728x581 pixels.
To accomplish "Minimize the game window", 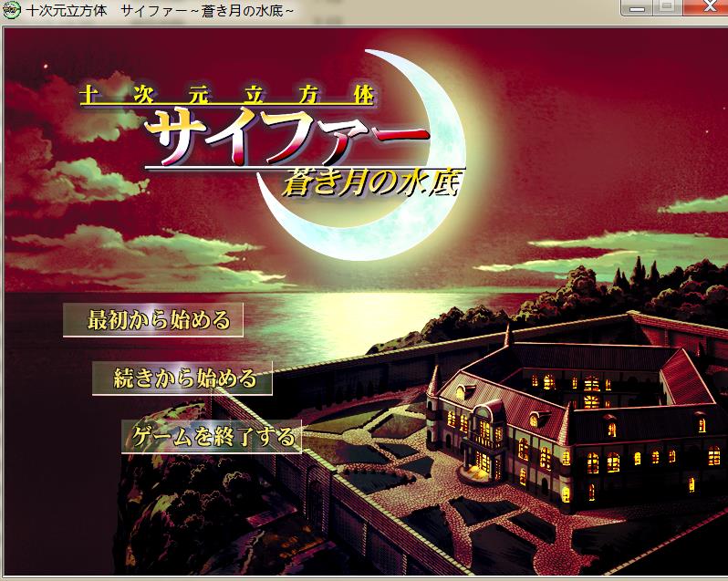I will [x=637, y=7].
